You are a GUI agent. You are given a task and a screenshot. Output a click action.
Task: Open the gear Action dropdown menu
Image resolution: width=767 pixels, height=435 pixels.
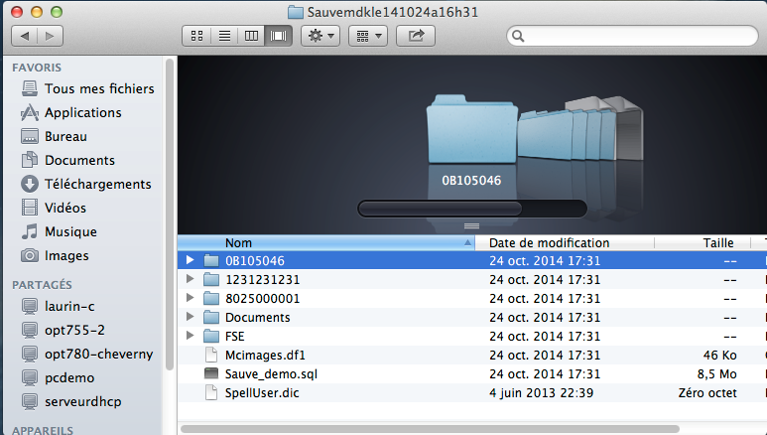(321, 36)
